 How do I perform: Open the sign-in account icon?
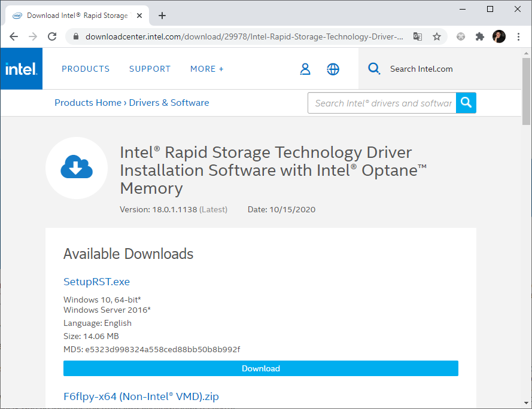[x=305, y=69]
